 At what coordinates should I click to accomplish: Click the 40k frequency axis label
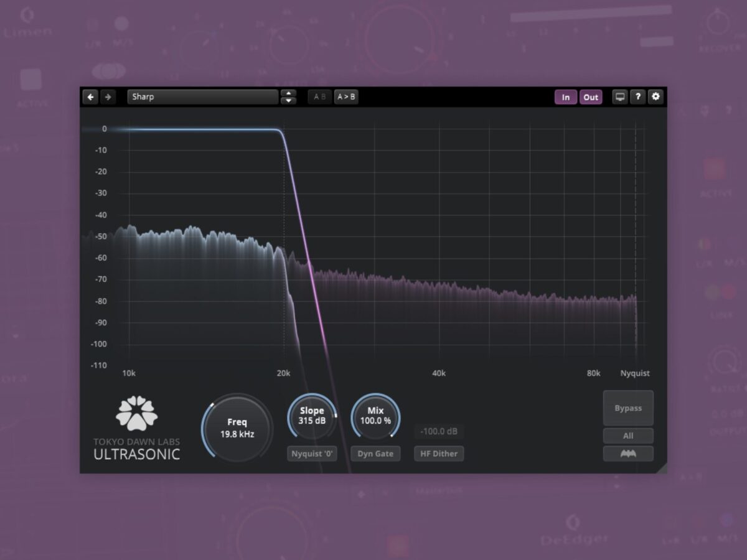click(x=439, y=373)
